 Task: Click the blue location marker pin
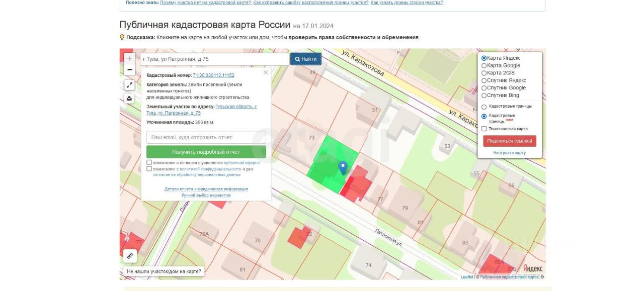tap(343, 168)
